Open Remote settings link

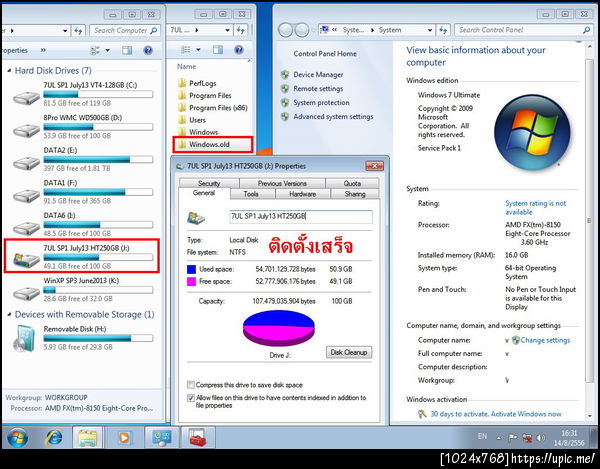click(318, 88)
